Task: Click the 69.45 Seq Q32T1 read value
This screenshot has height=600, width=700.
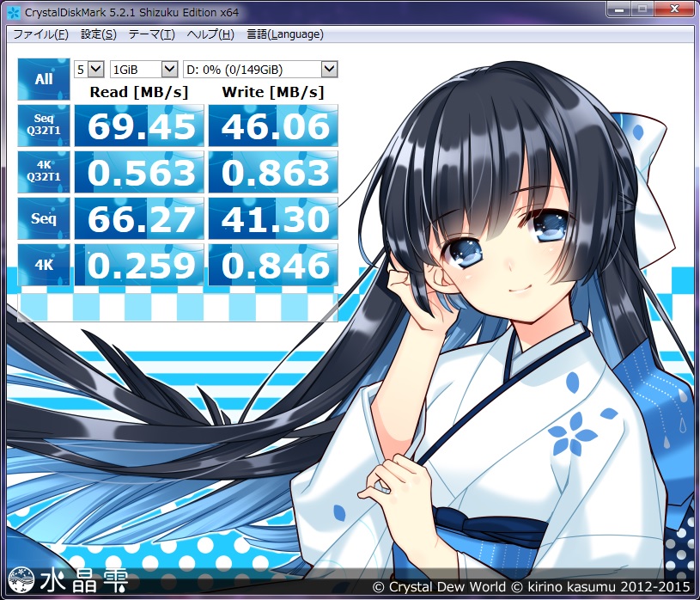Action: (139, 126)
